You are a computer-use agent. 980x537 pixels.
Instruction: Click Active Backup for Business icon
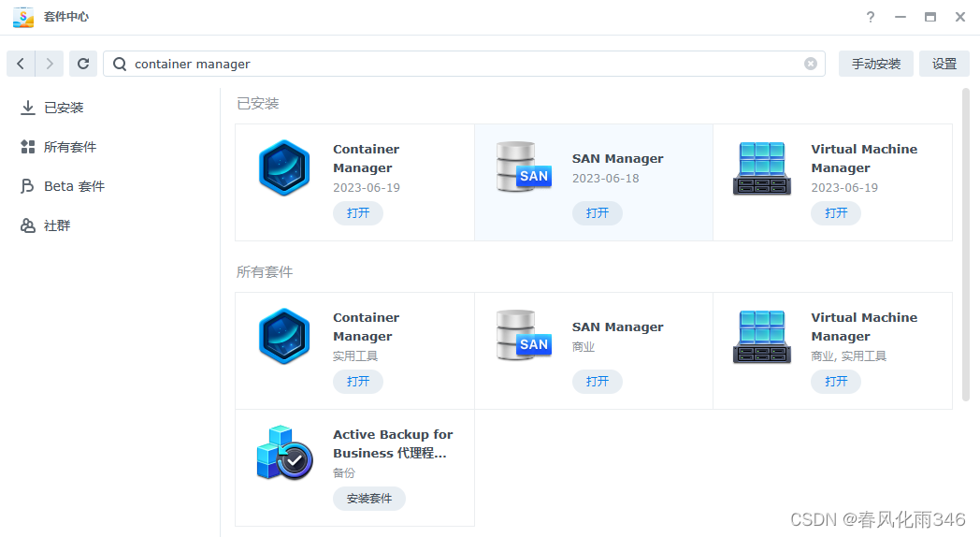tap(283, 454)
